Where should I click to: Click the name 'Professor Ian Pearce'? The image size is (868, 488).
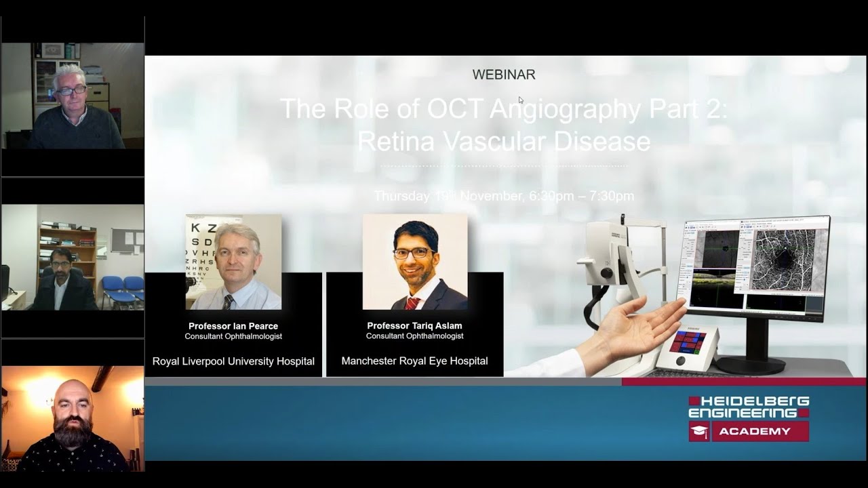click(x=233, y=326)
